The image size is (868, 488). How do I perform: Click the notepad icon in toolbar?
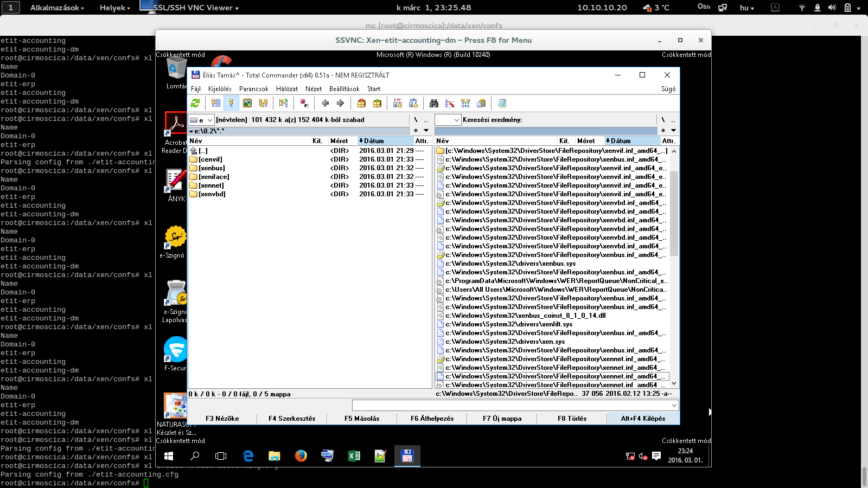502,103
